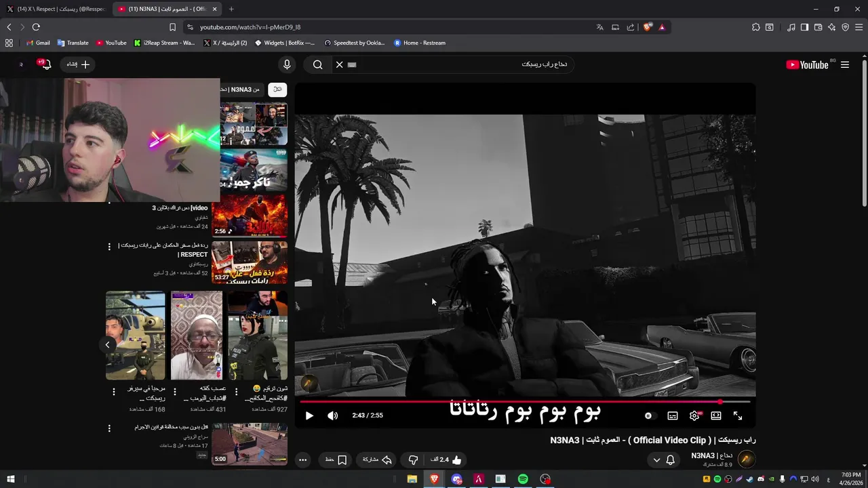Open the N3NA3 channel name link
Screen dimensions: 868x488
coord(711,455)
